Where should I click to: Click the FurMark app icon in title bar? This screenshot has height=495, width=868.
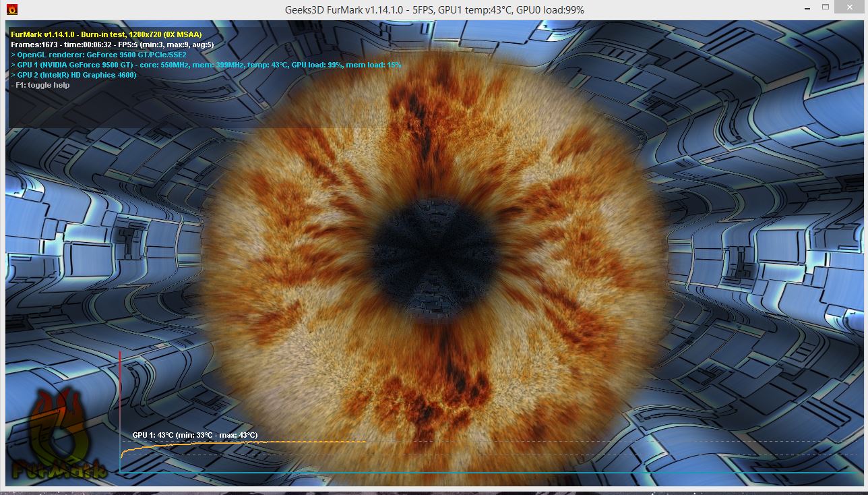click(11, 9)
